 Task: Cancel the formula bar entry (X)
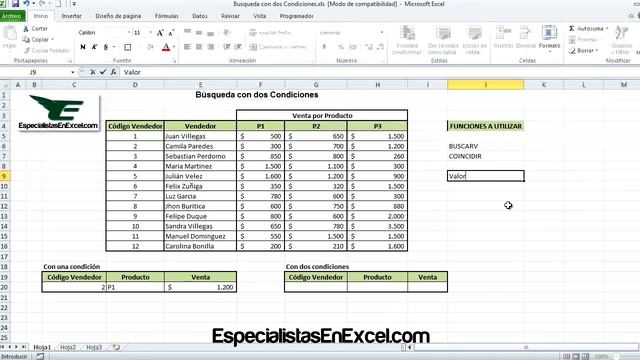point(93,72)
